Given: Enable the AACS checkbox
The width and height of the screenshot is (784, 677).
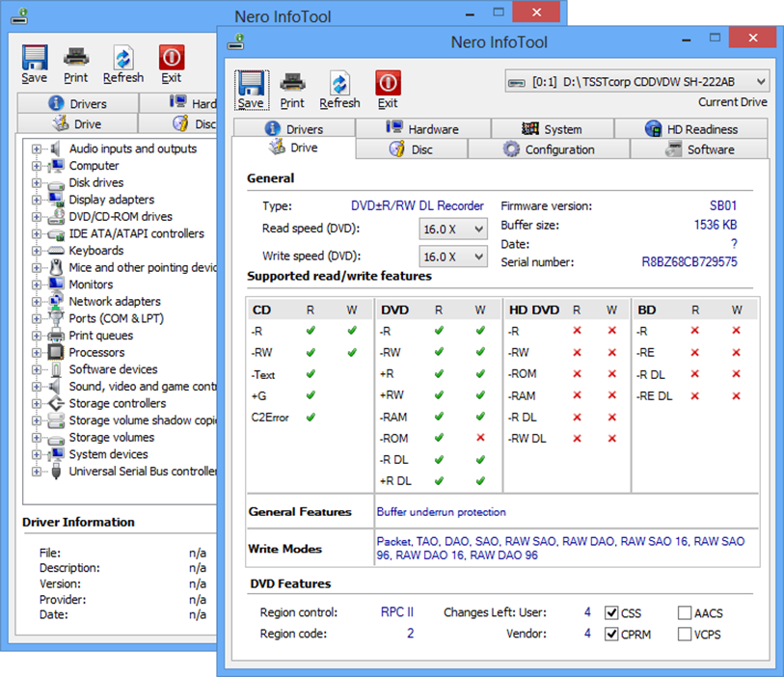Looking at the screenshot, I should (x=685, y=613).
